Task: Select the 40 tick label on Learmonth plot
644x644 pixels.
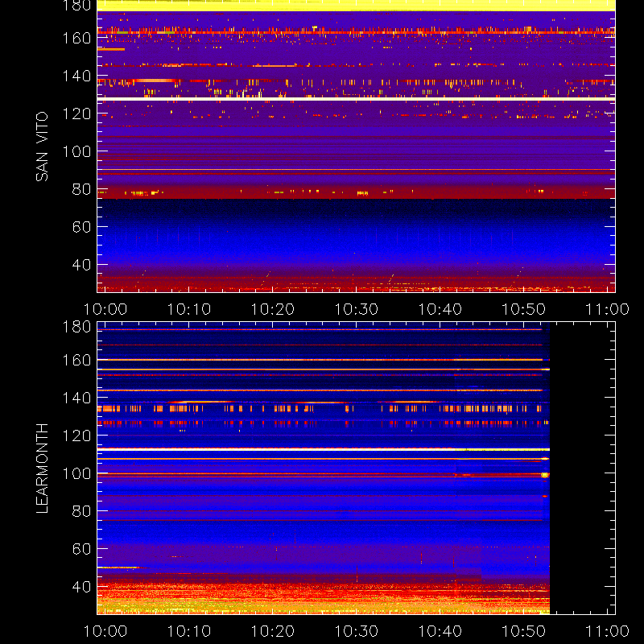Action: click(81, 587)
